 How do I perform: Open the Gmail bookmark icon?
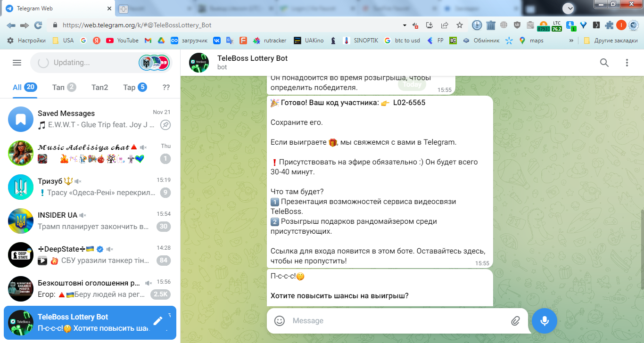pos(148,41)
